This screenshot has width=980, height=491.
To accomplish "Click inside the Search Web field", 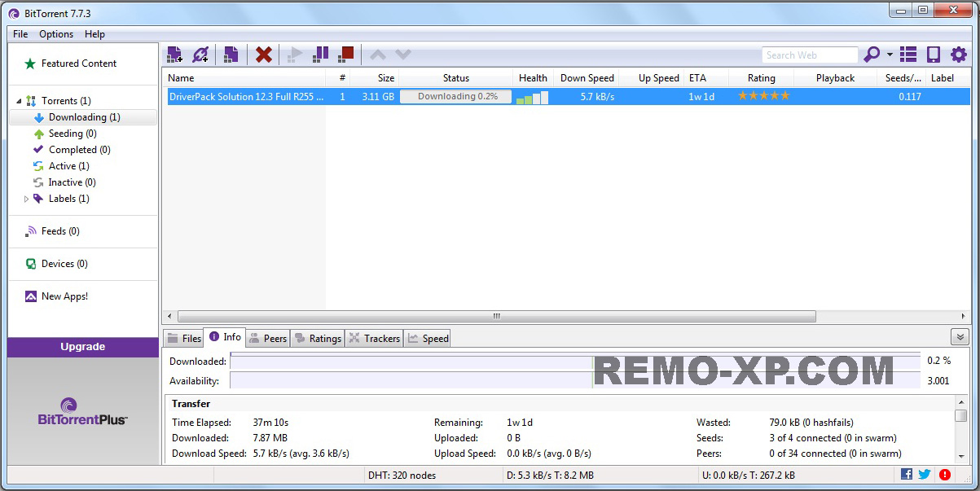I will point(810,55).
